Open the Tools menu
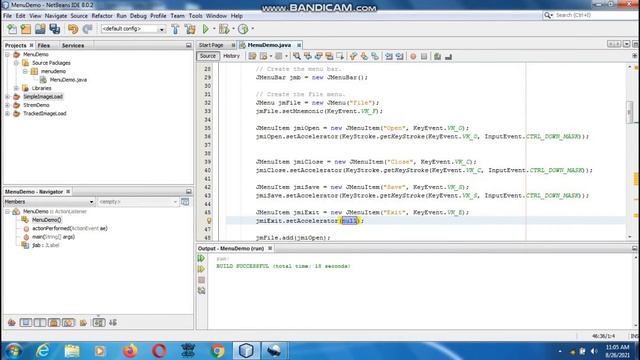The image size is (640, 360). pos(196,16)
